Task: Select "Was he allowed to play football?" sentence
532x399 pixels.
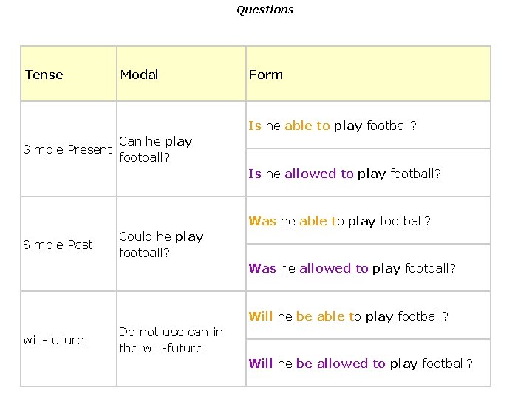Action: (x=352, y=268)
